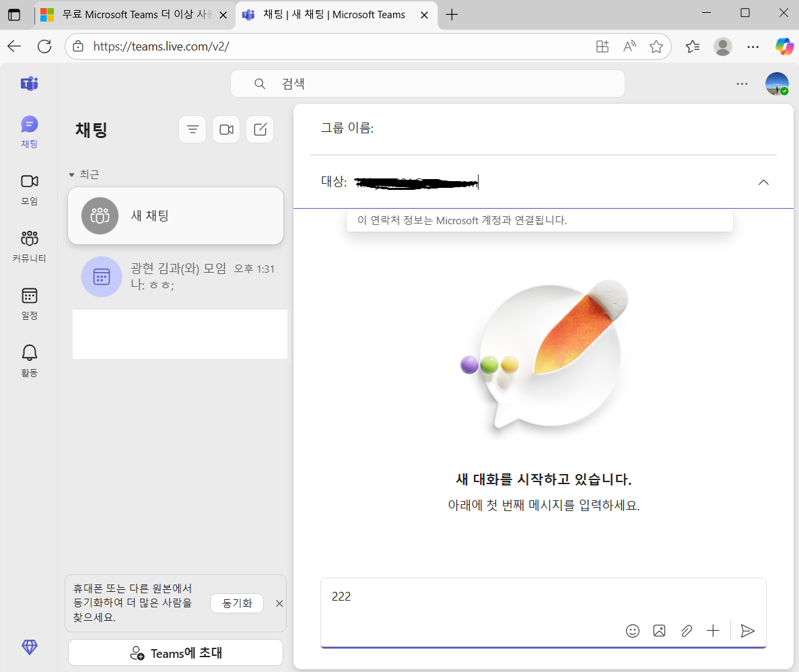Click the app available icon in address bar
This screenshot has width=799, height=672.
(x=602, y=46)
